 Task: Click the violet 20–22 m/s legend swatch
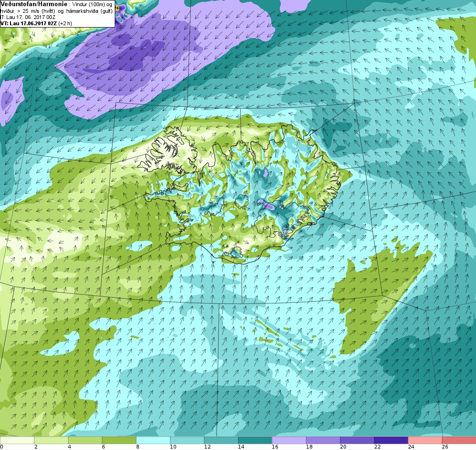tap(357, 440)
